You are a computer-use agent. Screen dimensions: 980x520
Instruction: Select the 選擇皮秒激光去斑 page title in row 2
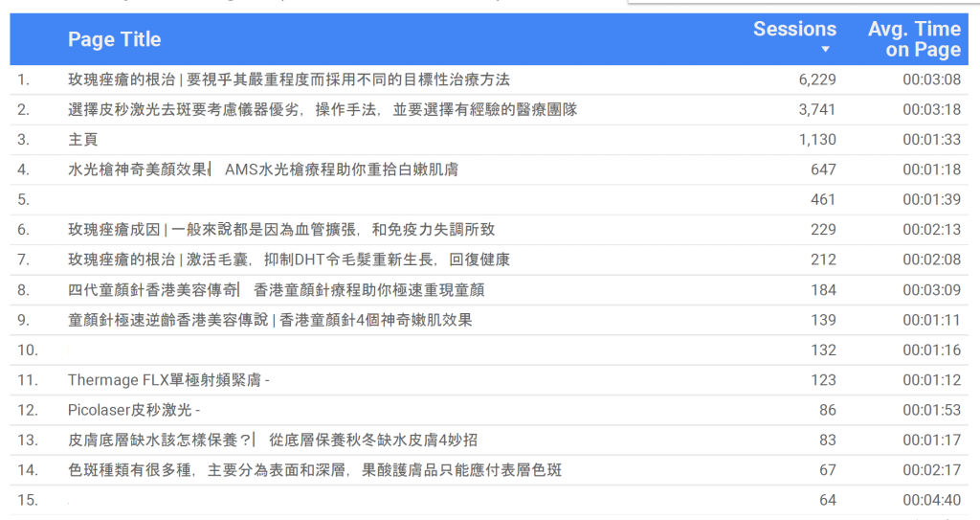coord(323,110)
